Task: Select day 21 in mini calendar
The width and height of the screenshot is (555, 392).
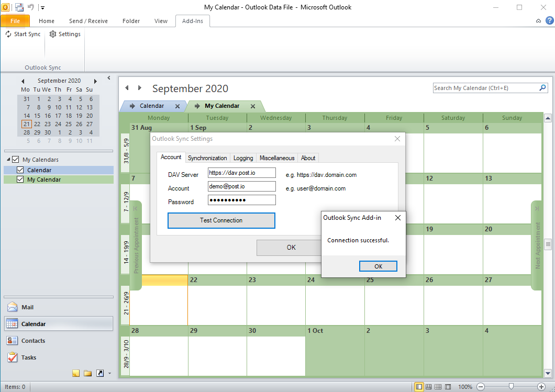Action: click(27, 124)
